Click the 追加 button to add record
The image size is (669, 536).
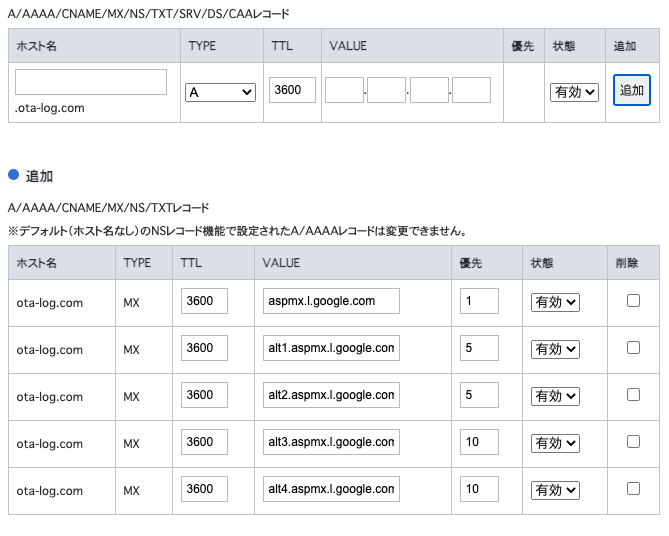point(631,90)
